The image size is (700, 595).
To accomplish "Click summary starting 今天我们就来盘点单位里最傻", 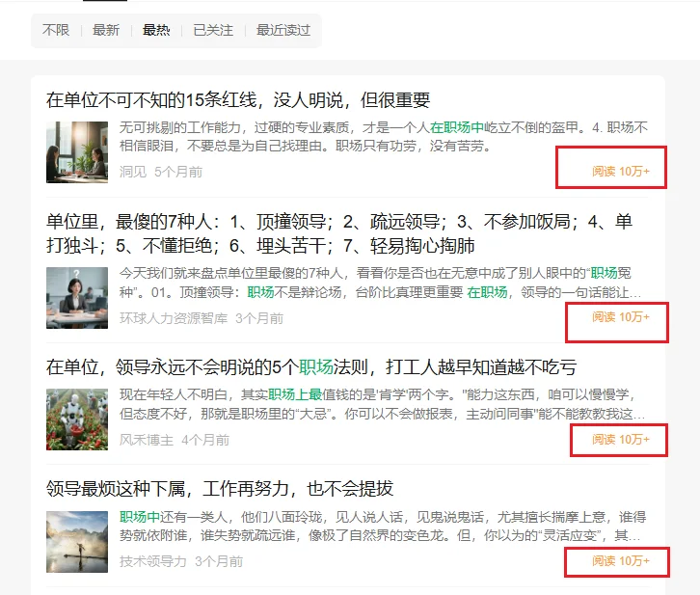I will coord(380,283).
